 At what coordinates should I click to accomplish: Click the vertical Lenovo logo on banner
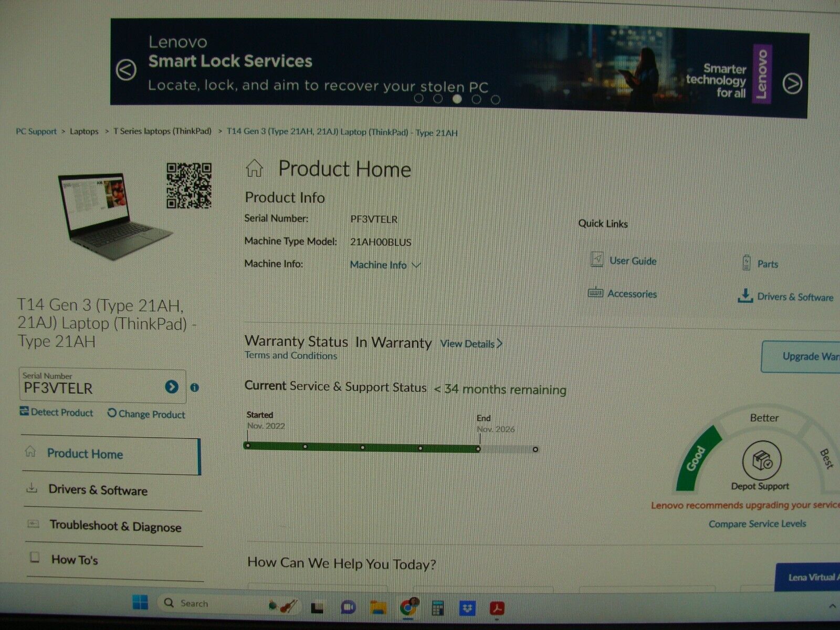point(762,74)
